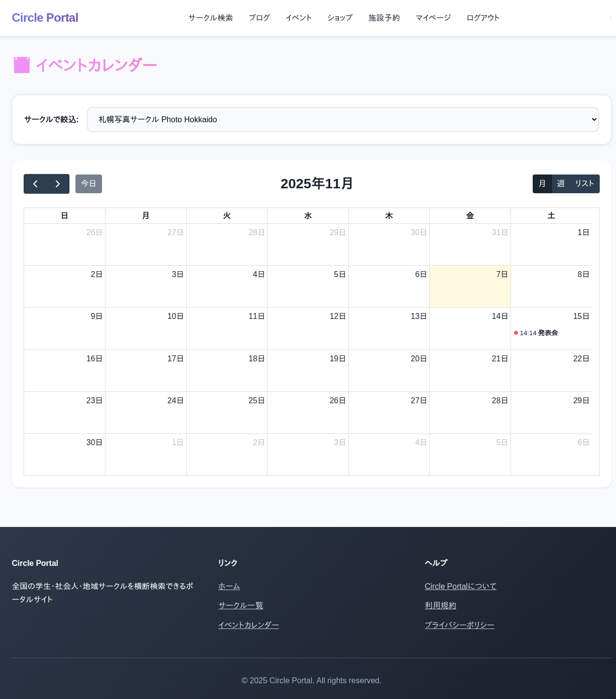Click ログアウト
This screenshot has width=616, height=699.
point(483,18)
